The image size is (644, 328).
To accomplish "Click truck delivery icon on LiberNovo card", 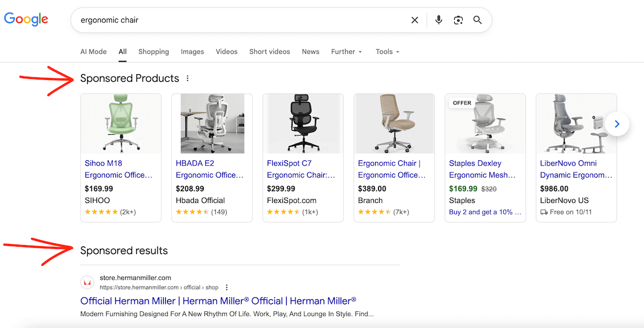I will tap(544, 212).
